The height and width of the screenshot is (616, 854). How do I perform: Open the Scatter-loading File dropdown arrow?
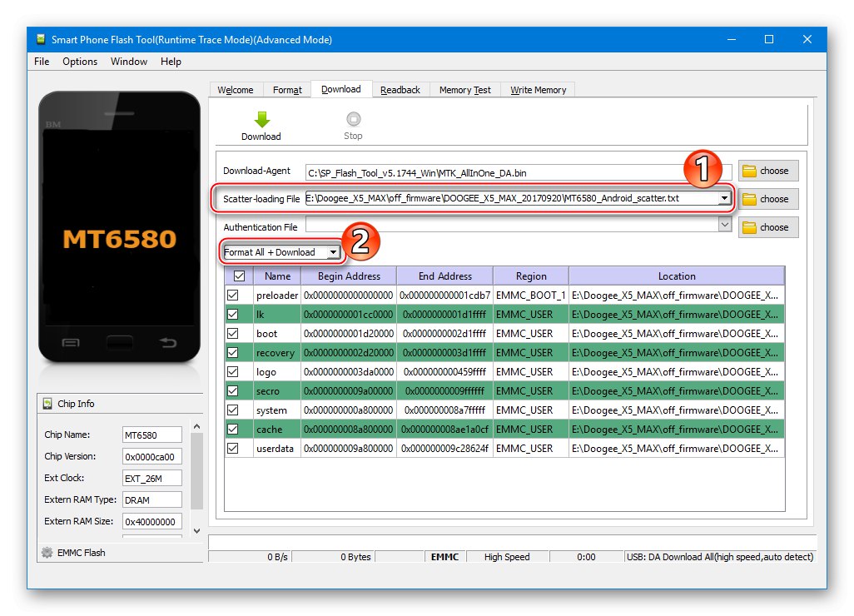pyautogui.click(x=723, y=198)
